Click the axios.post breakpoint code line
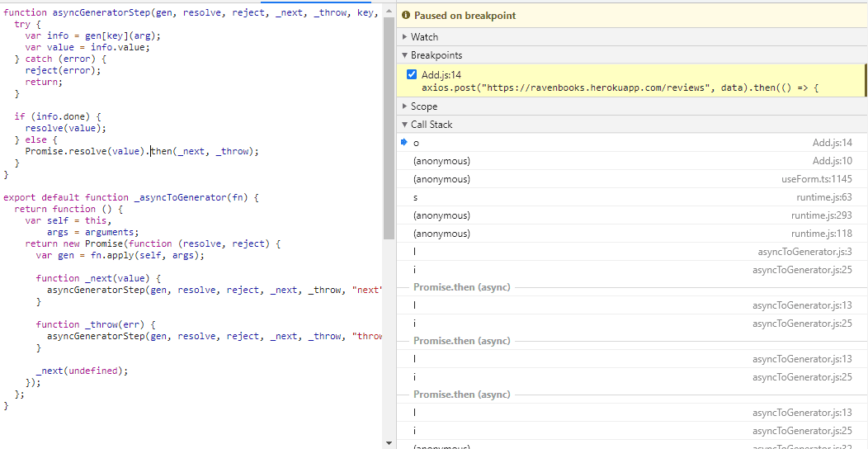This screenshot has width=868, height=449. [619, 87]
